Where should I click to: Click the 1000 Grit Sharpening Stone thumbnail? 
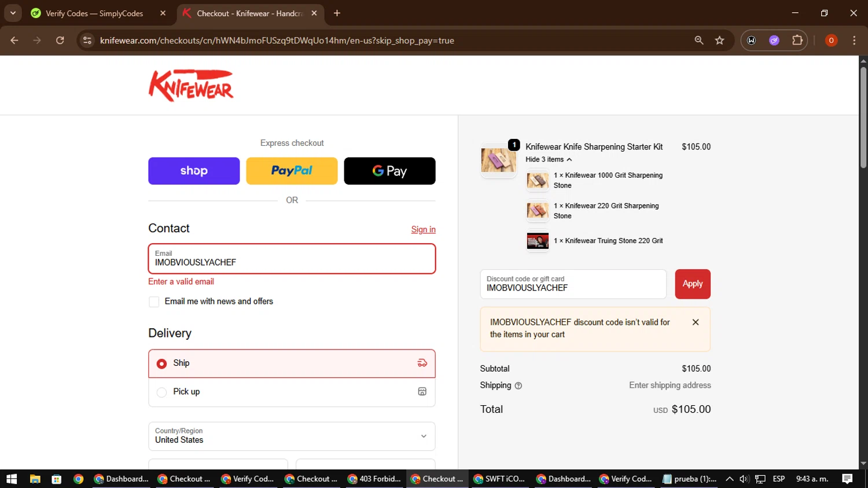point(538,181)
